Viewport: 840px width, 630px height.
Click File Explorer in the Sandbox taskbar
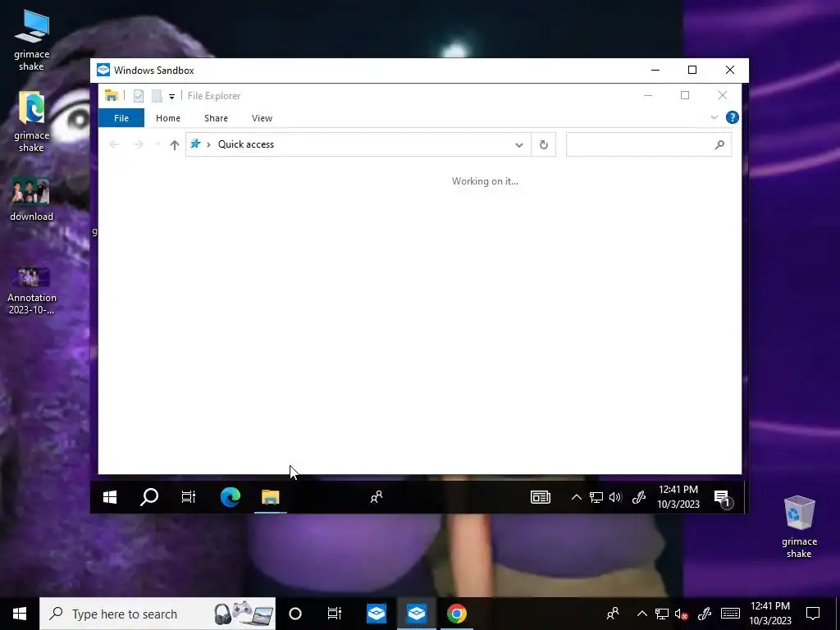270,497
